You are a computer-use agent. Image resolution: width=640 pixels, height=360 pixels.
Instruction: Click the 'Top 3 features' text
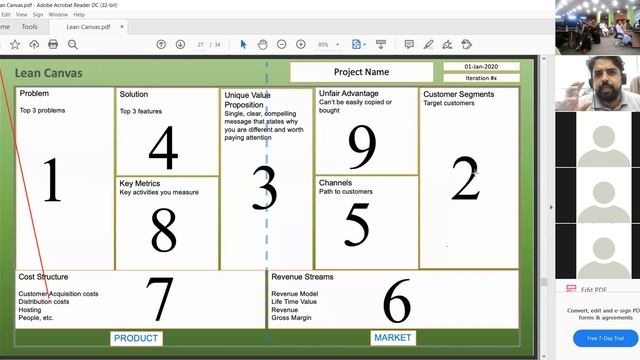pos(141,111)
